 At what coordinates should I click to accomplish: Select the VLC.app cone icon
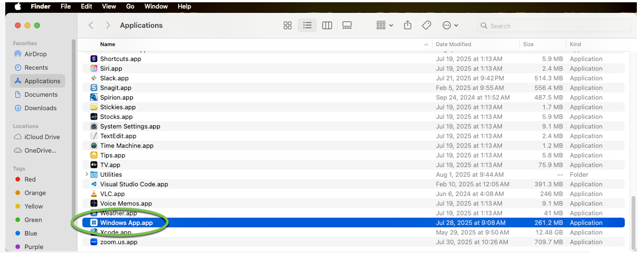coord(94,194)
